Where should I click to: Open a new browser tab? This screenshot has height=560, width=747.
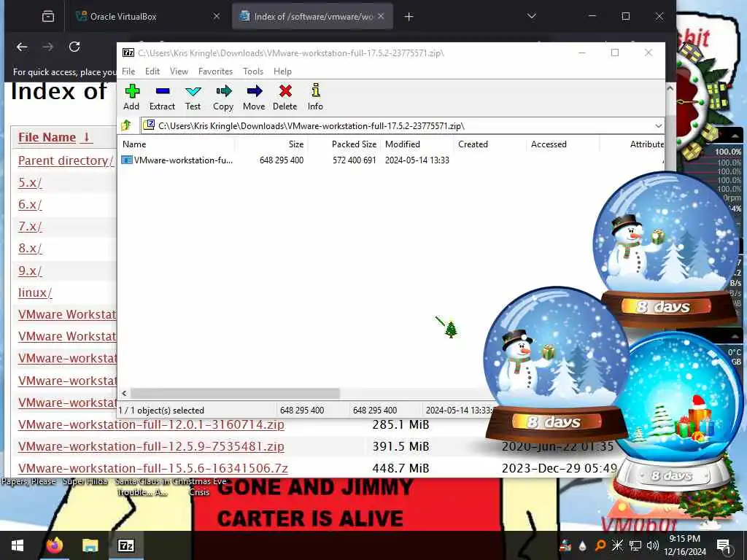(x=409, y=17)
